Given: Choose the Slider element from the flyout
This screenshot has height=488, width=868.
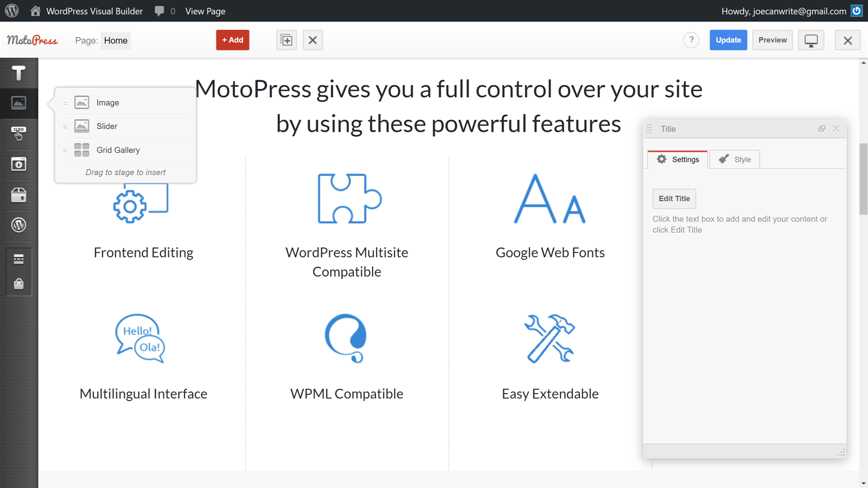Looking at the screenshot, I should click(x=107, y=126).
